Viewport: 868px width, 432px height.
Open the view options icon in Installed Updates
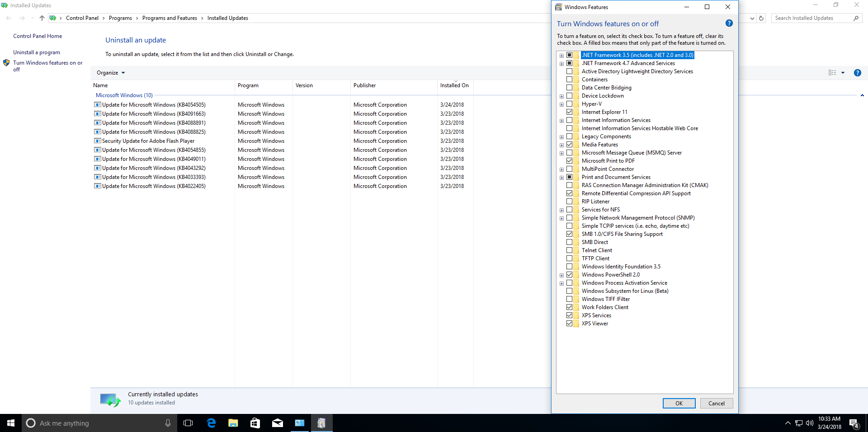[x=832, y=73]
